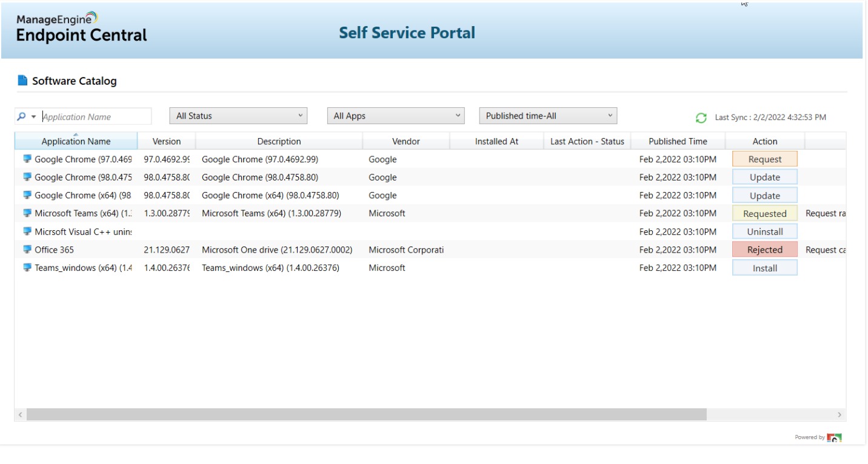Sort by Application Name column header
The width and height of the screenshot is (868, 464).
point(76,141)
